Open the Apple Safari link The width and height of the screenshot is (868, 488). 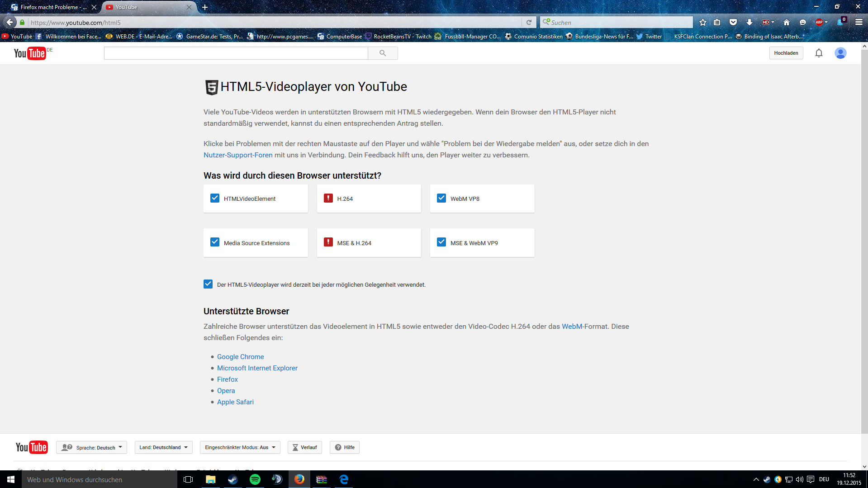tap(235, 402)
